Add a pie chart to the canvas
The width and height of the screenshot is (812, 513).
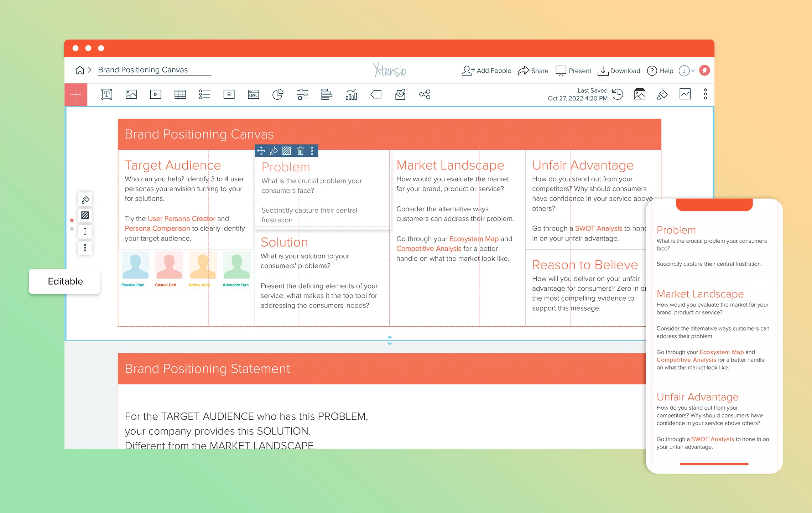pos(278,94)
